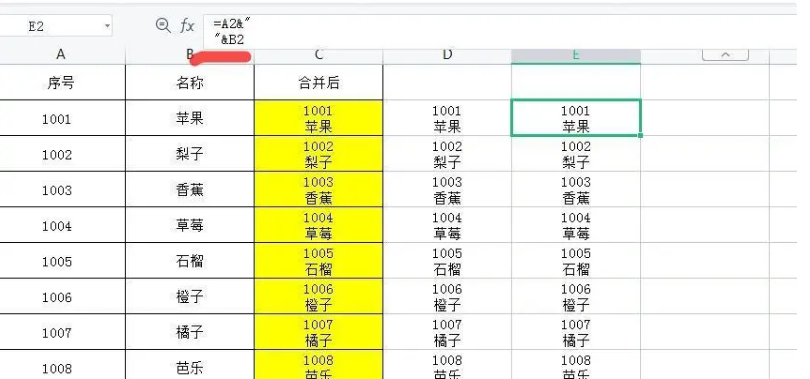
Task: Select cell 1007 橘子 in column E
Action: point(576,332)
